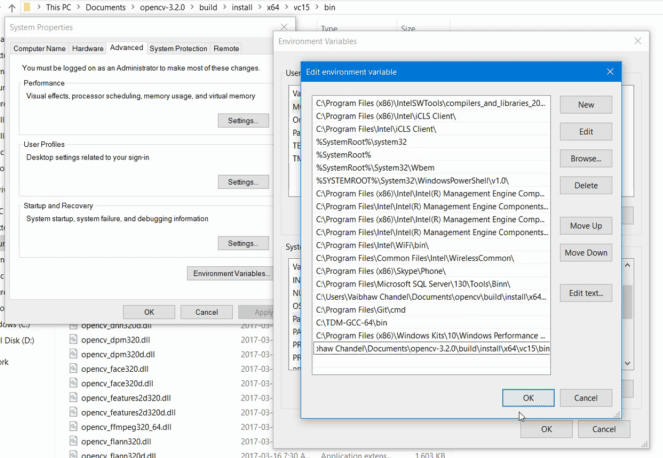Select the %SystemRoot%\system32 path entry
This screenshot has width=663, height=458.
point(432,142)
